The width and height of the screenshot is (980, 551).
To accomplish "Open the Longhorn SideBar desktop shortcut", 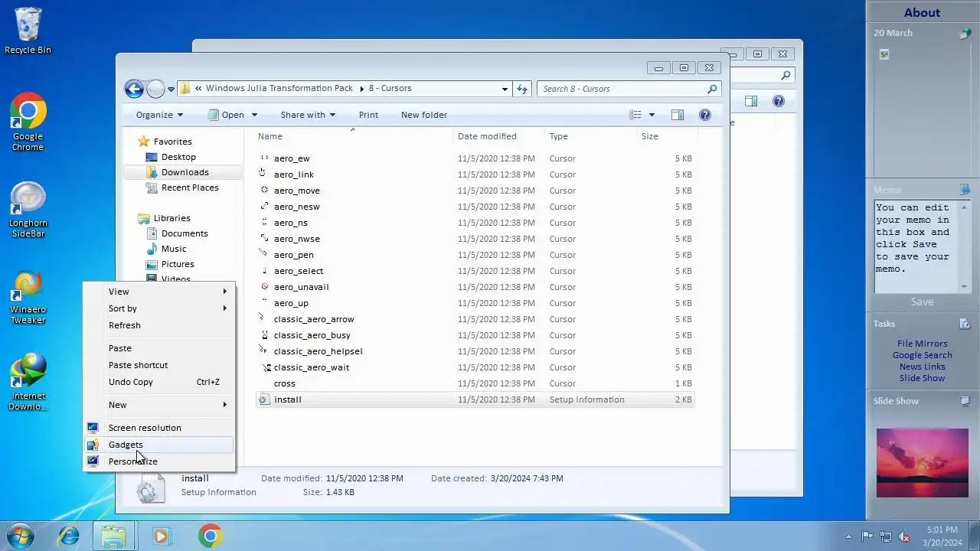I will click(x=28, y=210).
